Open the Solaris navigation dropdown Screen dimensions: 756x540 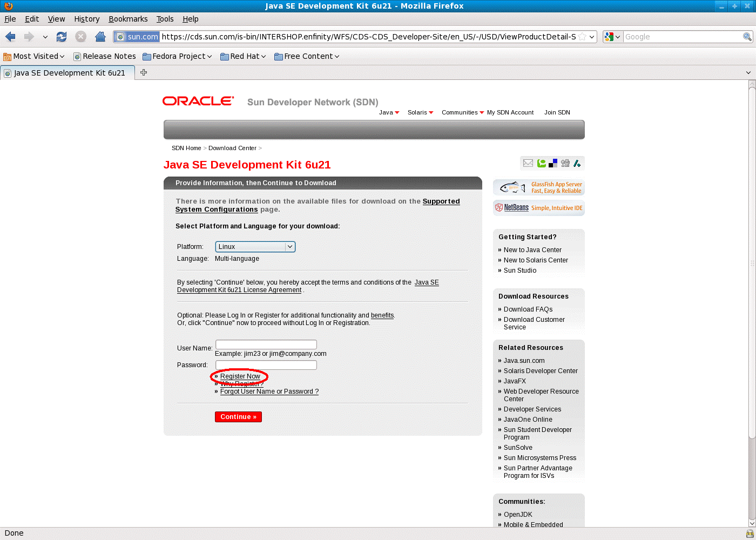point(421,112)
